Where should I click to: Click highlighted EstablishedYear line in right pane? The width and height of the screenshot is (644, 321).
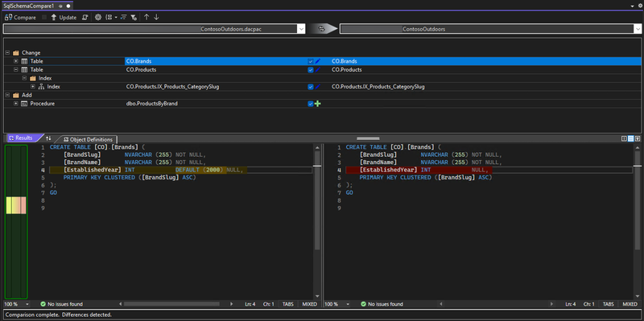[x=419, y=170]
